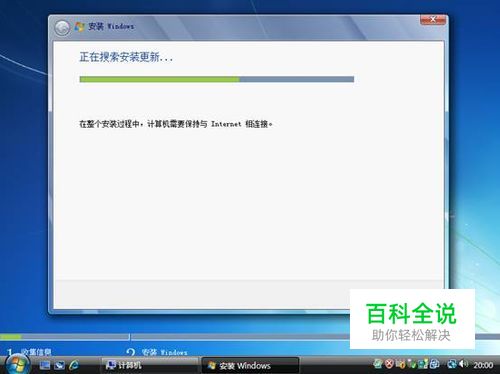Click the back arrow in setup window
This screenshot has width=500, height=374.
coord(62,28)
